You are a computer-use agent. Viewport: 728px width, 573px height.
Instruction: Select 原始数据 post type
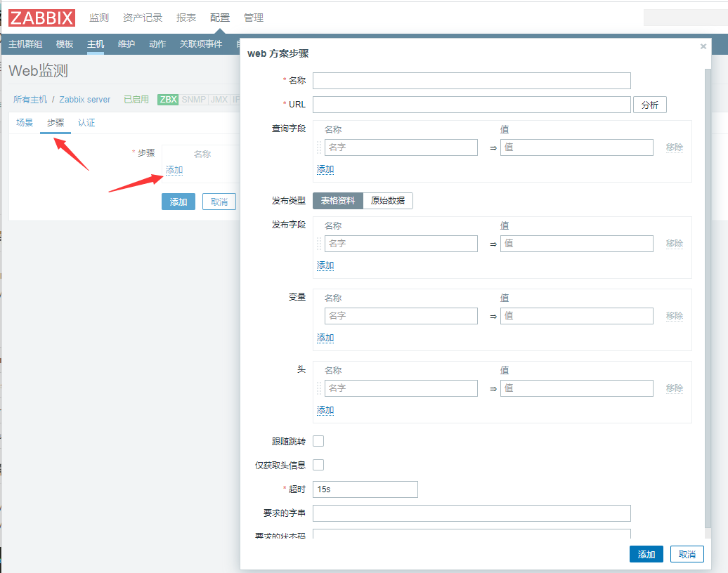coord(388,201)
